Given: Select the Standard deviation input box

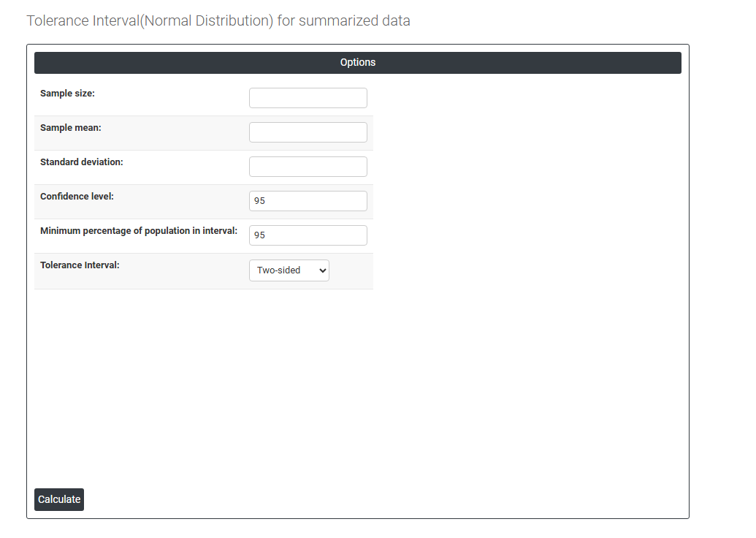Looking at the screenshot, I should [308, 167].
